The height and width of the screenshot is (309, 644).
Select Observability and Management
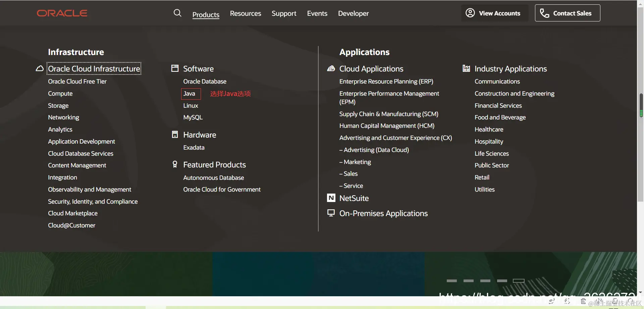[90, 190]
